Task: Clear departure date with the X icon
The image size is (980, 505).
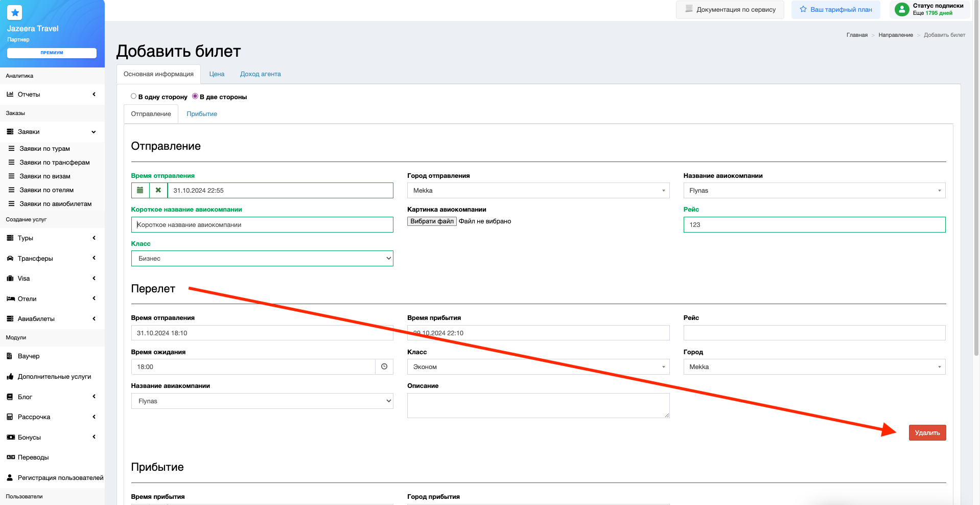Action: coord(158,190)
